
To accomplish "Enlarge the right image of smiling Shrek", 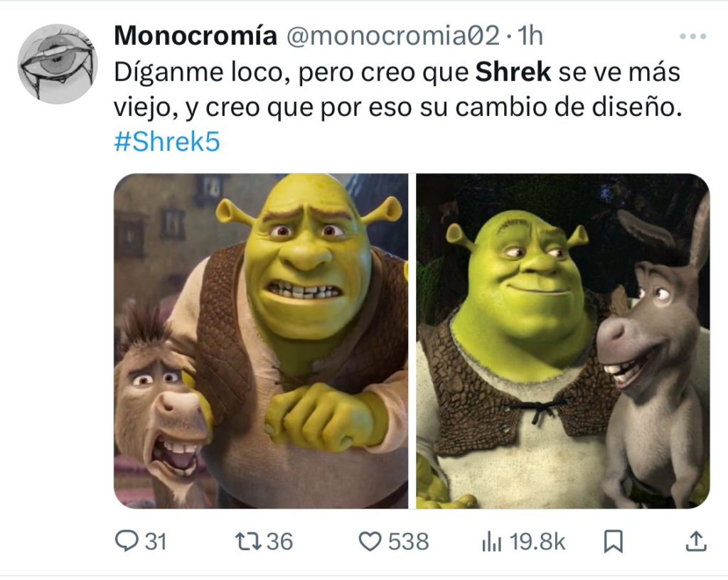I will 563,341.
